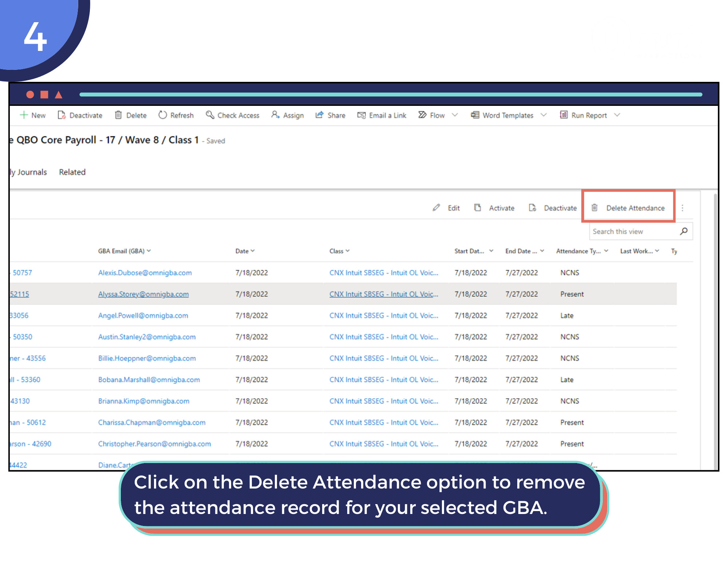The height and width of the screenshot is (582, 728).
Task: Click the search magnifier icon in view
Action: (x=684, y=231)
